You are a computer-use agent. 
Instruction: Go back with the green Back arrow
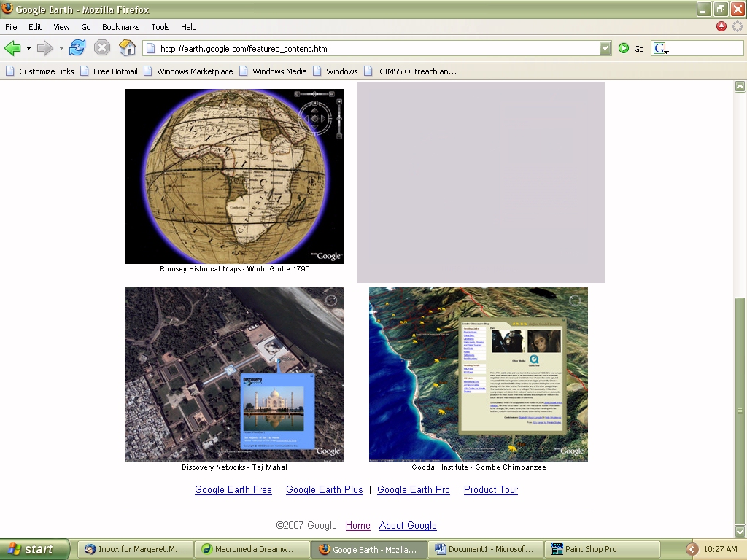pos(12,48)
